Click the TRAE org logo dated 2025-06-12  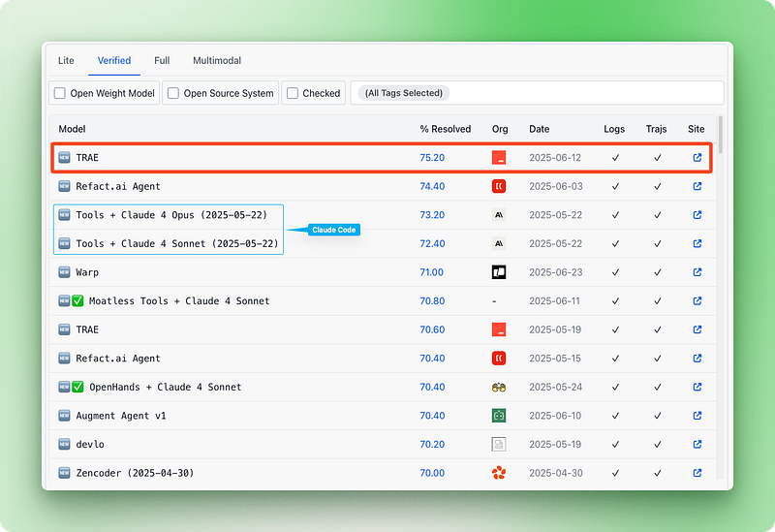pyautogui.click(x=499, y=157)
